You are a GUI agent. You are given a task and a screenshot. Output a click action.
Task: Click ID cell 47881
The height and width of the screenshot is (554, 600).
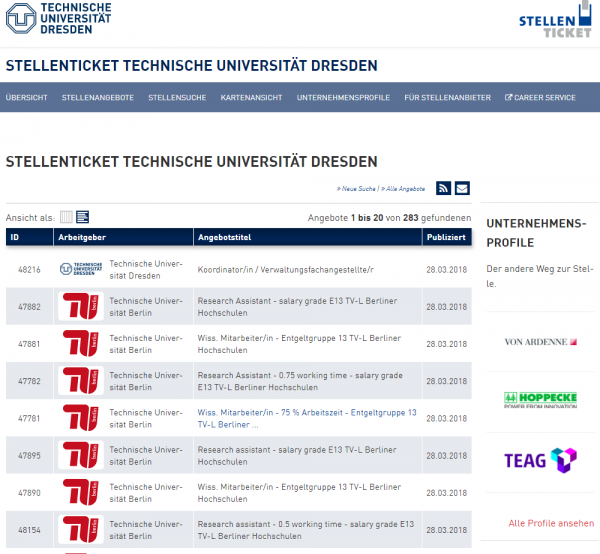(29, 344)
